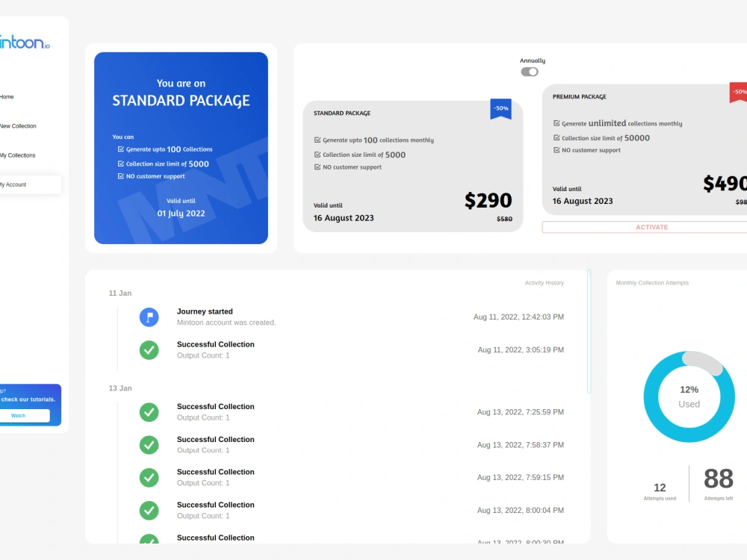Click the Watch tutorials button
Viewport: 747px width, 560px height.
(27, 416)
